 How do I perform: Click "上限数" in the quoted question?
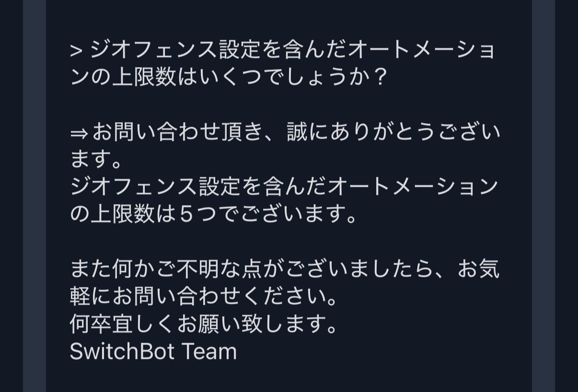click(x=144, y=77)
